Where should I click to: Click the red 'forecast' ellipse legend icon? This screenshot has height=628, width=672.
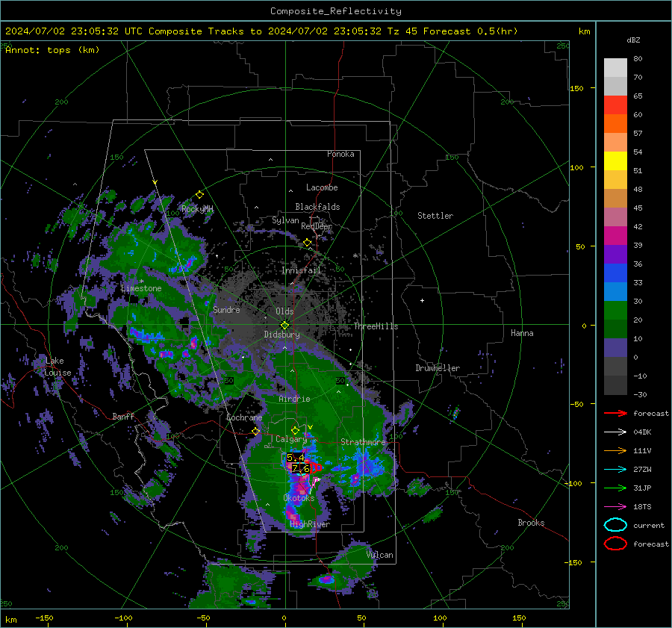(615, 544)
